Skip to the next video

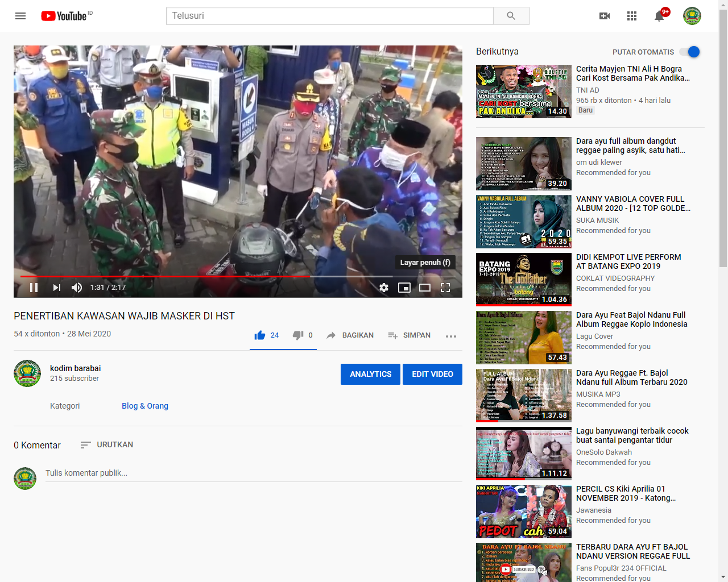pos(56,288)
